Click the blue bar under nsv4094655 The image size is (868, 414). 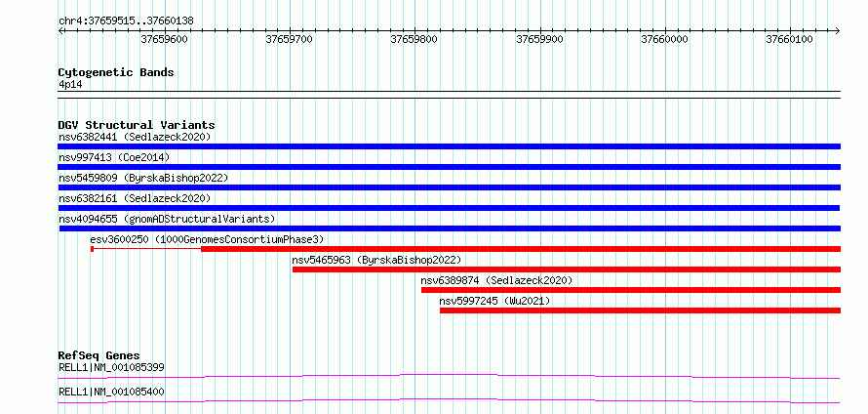pyautogui.click(x=450, y=228)
